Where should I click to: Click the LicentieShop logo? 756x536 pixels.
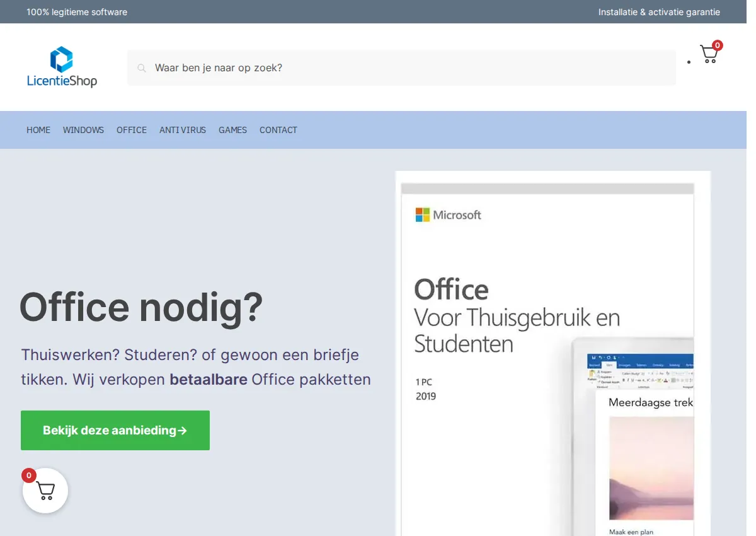[x=62, y=67]
